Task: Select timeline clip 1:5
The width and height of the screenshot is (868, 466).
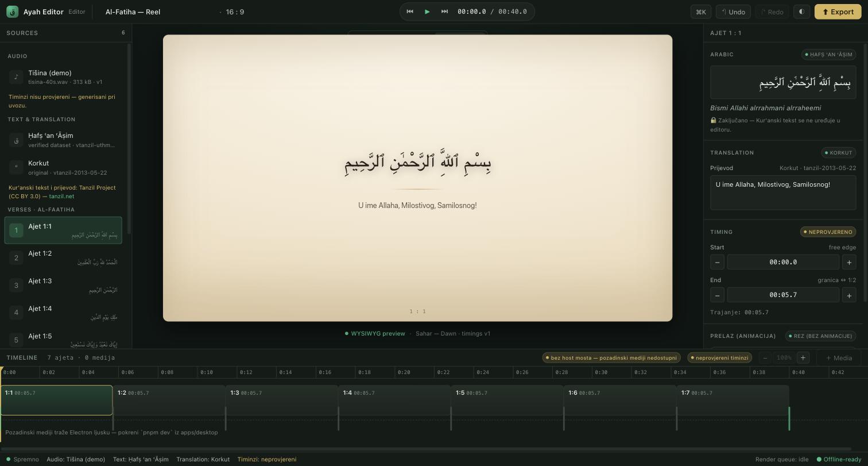Action: pos(507,400)
